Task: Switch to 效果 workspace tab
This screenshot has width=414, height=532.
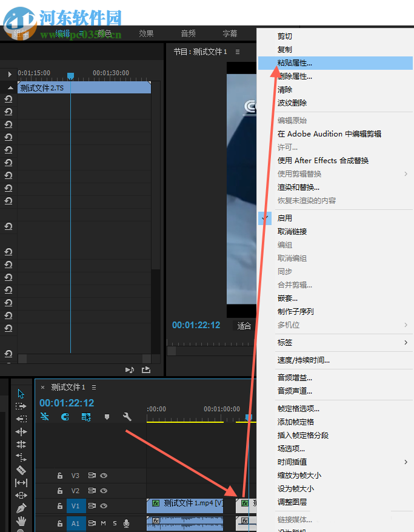Action: [x=146, y=33]
